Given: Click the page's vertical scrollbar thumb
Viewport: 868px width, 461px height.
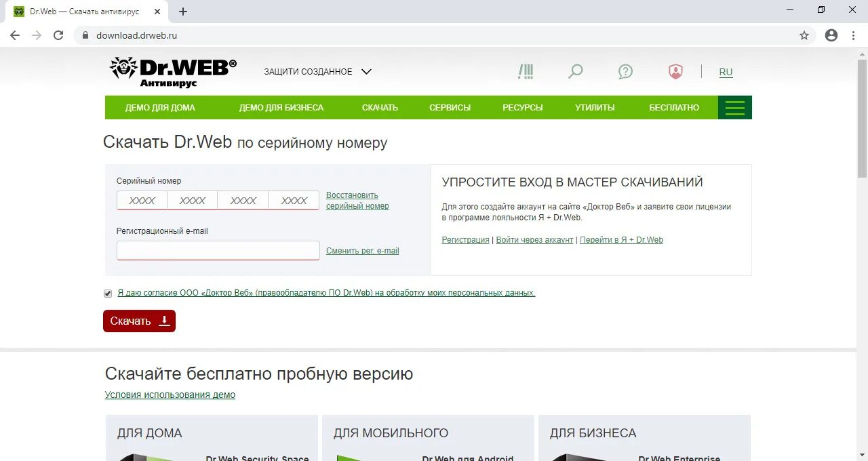Looking at the screenshot, I should point(862,119).
